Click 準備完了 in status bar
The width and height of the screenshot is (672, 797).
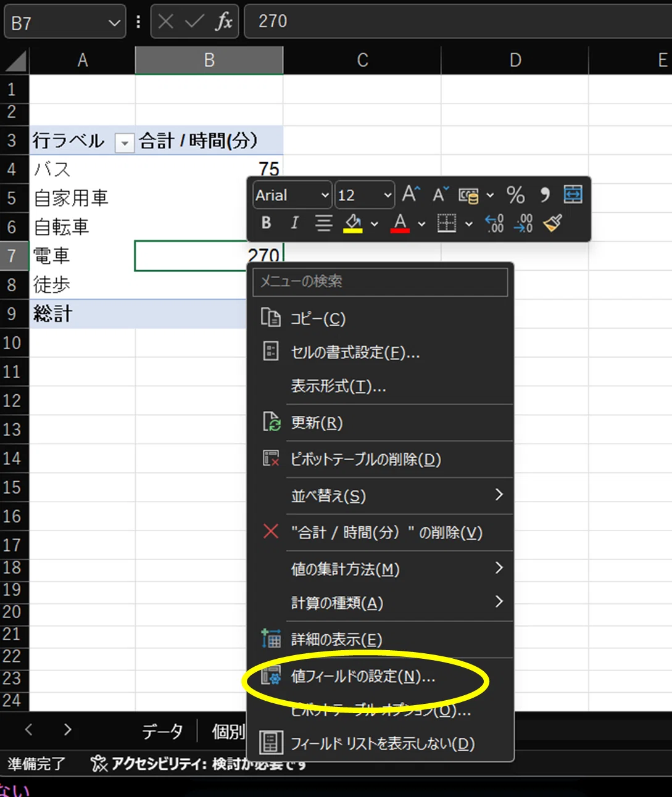pos(36,764)
